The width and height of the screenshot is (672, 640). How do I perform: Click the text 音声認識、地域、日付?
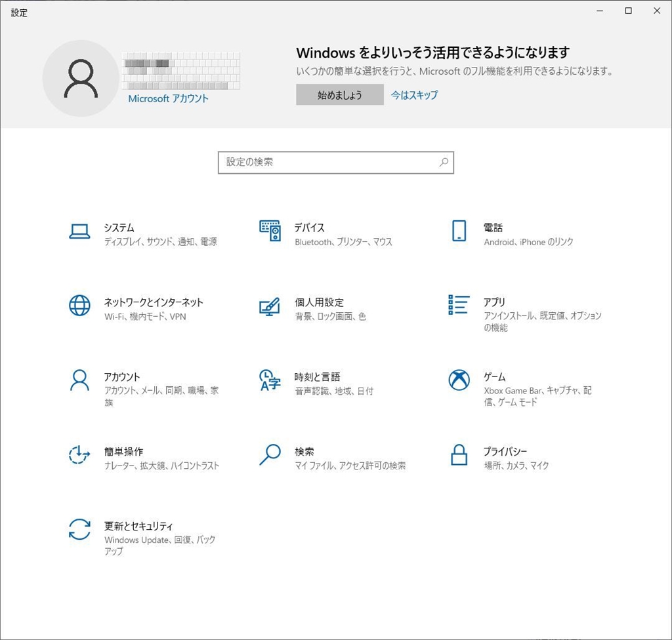tap(334, 391)
